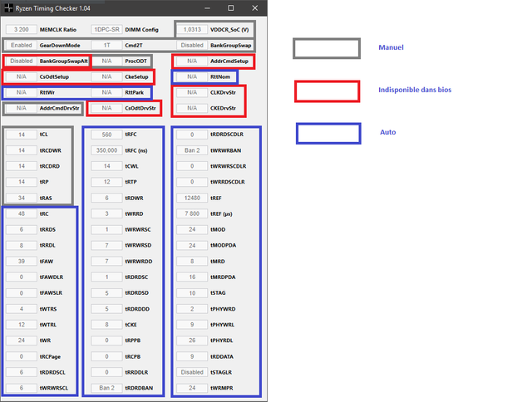Click the RttNom N/A field
This screenshot has width=532, height=402.
tap(192, 76)
